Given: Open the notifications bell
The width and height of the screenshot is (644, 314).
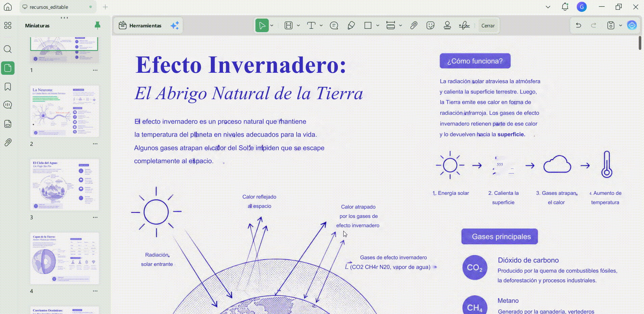Looking at the screenshot, I should [565, 7].
